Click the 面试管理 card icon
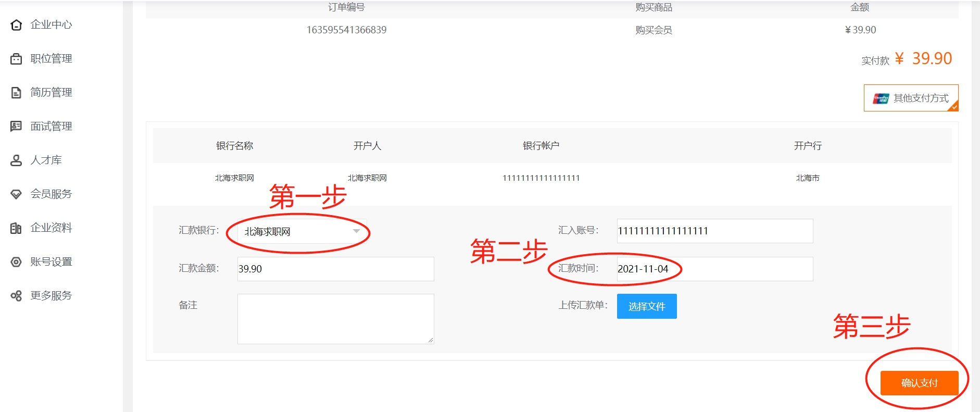 [x=16, y=126]
